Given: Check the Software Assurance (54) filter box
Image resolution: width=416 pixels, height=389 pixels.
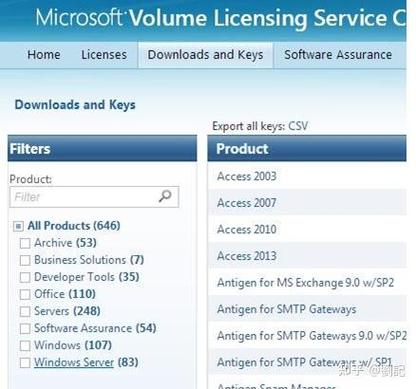Looking at the screenshot, I should click(x=25, y=329).
